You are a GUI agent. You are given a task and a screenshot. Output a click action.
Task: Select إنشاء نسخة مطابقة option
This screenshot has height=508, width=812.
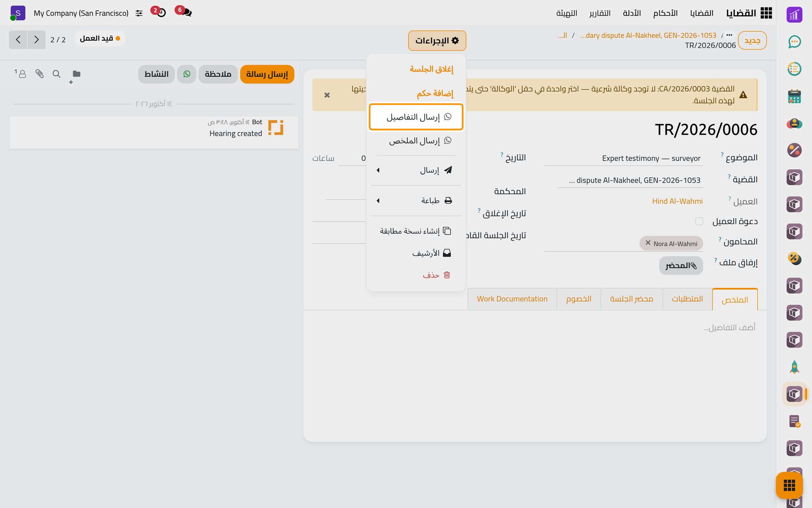coord(416,231)
